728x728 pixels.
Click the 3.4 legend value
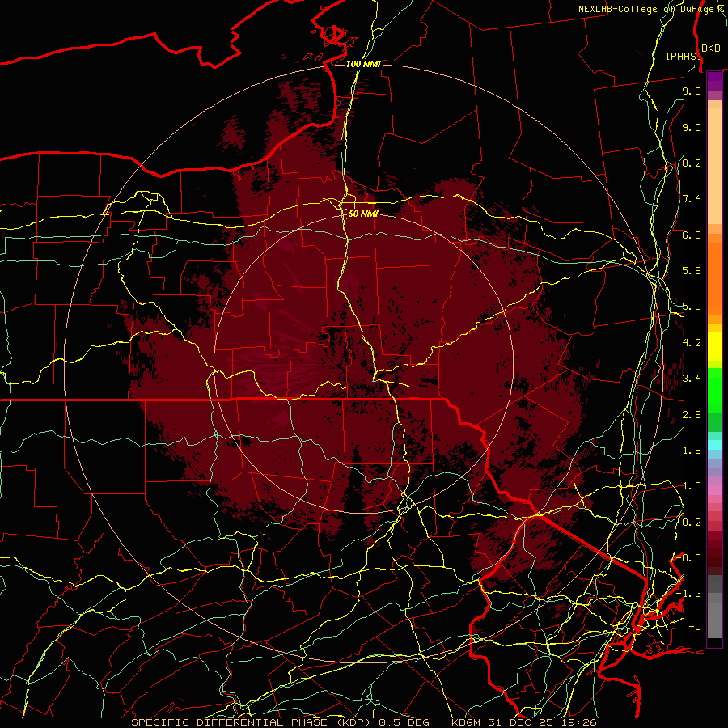tap(692, 379)
